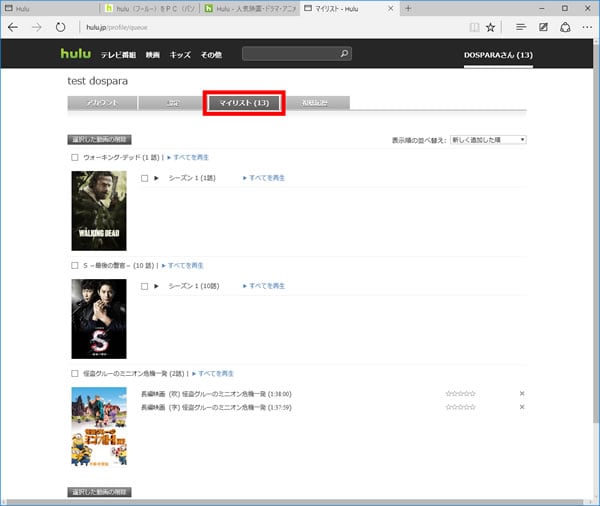
Task: Select the S -最後の警官- series checkbox
Action: 75,265
